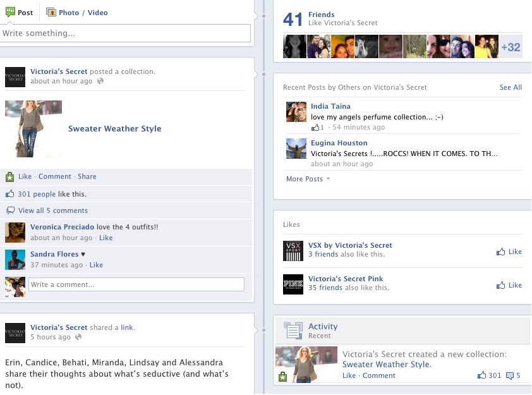The width and height of the screenshot is (532, 395).
Task: Like the VSX by Victoria's Secret page
Action: coord(509,252)
